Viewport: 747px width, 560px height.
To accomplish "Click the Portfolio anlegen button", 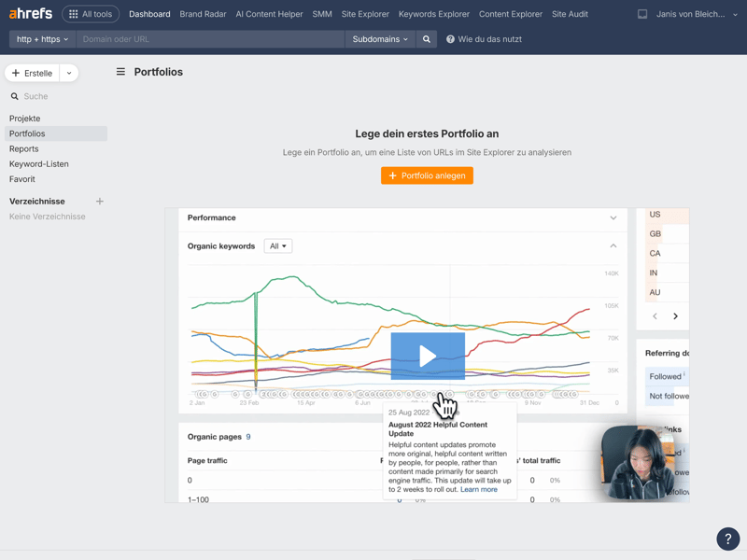I will (x=427, y=175).
